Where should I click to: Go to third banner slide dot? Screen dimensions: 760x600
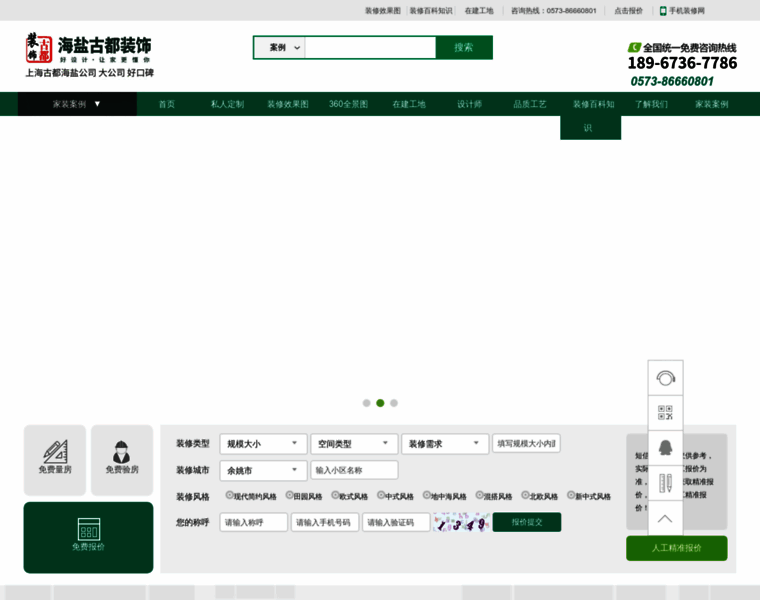[x=394, y=403]
